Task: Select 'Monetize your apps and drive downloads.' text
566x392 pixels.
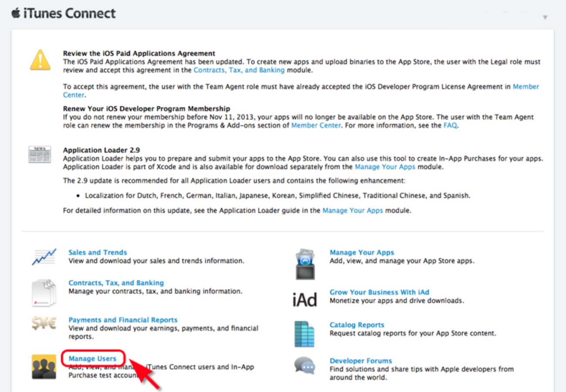Action: click(397, 301)
